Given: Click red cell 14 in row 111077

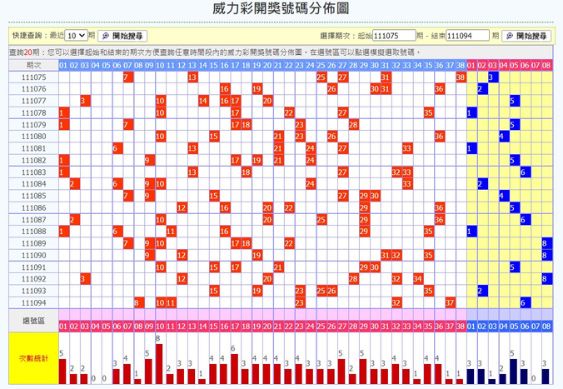Looking at the screenshot, I should pyautogui.click(x=203, y=101).
